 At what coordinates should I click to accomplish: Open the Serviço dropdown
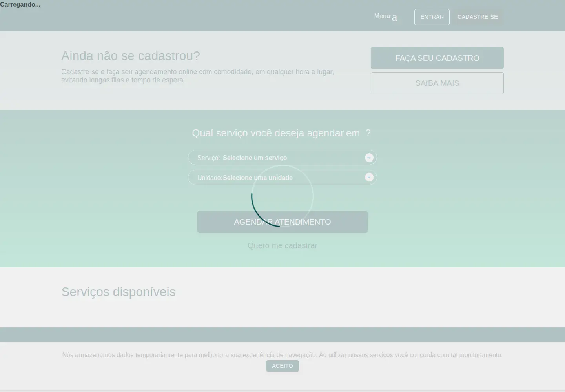click(282, 158)
